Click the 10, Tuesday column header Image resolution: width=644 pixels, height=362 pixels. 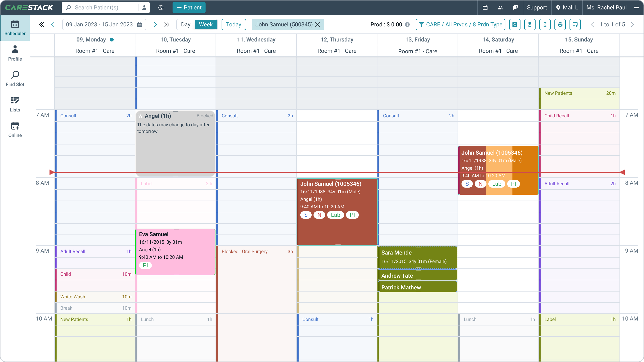[x=176, y=40]
